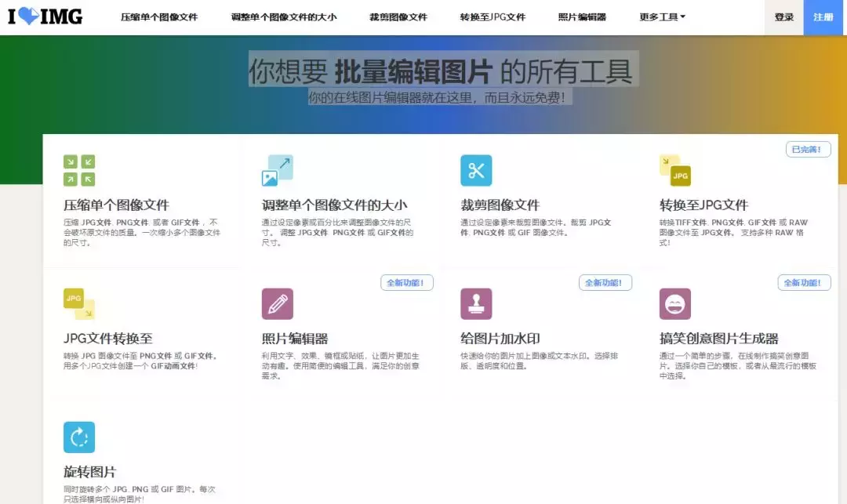The image size is (847, 504).
Task: Click the 登录 login button
Action: pyautogui.click(x=783, y=17)
